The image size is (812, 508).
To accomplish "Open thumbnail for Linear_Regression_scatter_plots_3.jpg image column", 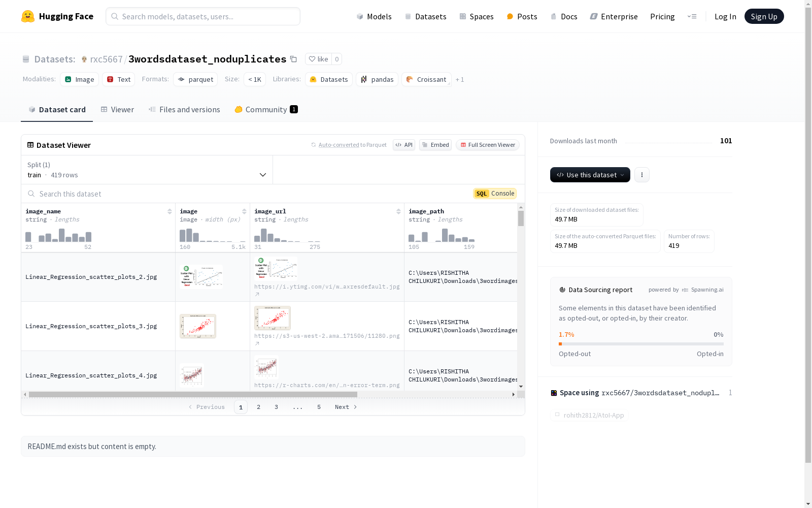I will pos(198,326).
